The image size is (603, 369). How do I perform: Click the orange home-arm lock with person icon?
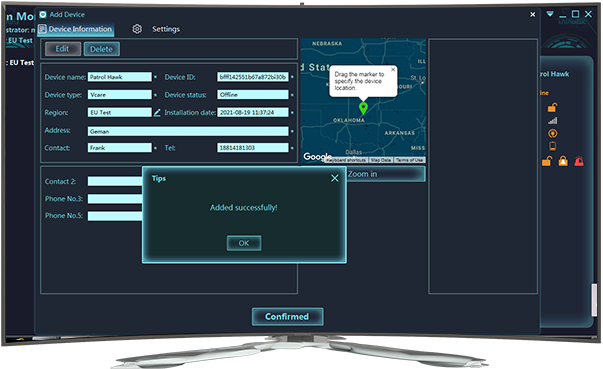click(x=563, y=161)
